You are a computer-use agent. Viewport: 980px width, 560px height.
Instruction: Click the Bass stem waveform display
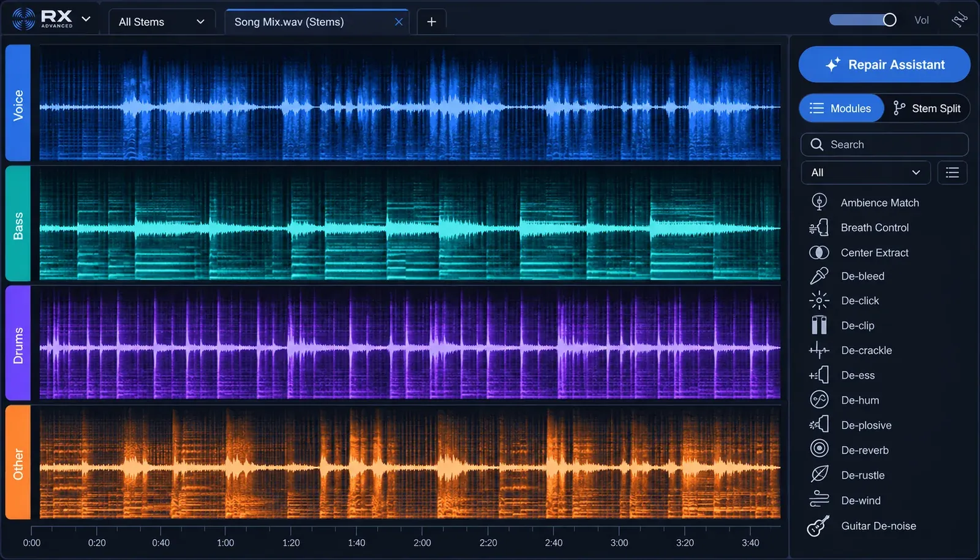pyautogui.click(x=410, y=224)
